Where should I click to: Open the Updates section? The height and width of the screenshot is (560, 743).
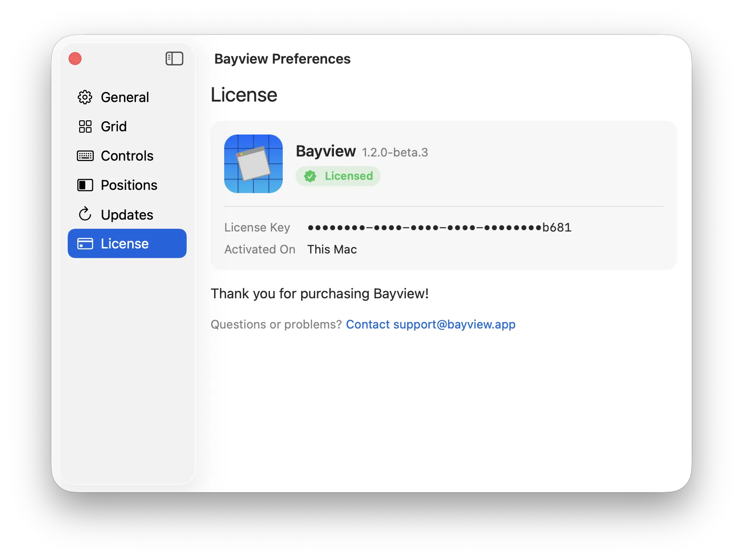click(x=127, y=214)
